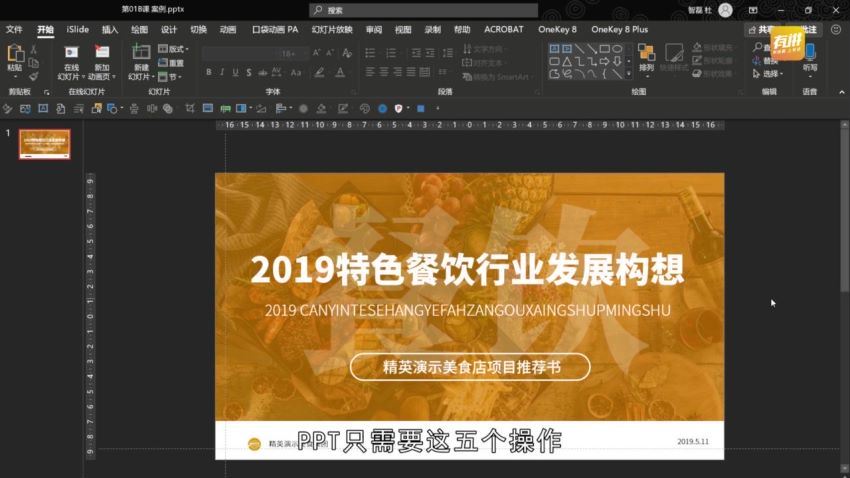The height and width of the screenshot is (478, 850).
Task: Open the Section (节) dropdown
Action: click(x=172, y=76)
